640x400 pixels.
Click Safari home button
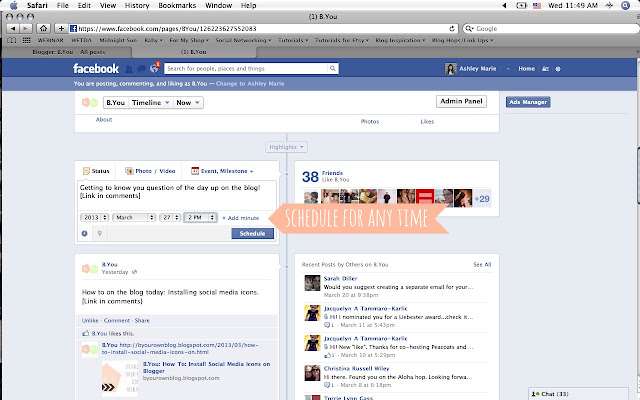pos(43,28)
